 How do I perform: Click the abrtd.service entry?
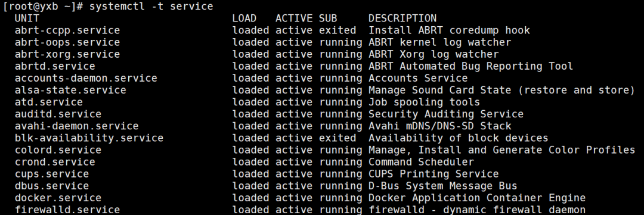click(x=55, y=66)
